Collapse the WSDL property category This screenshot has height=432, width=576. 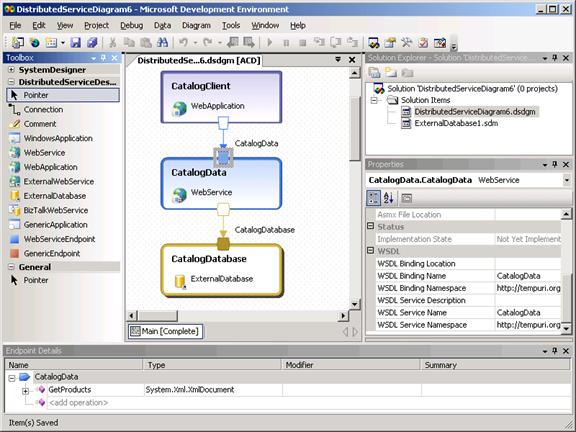371,251
